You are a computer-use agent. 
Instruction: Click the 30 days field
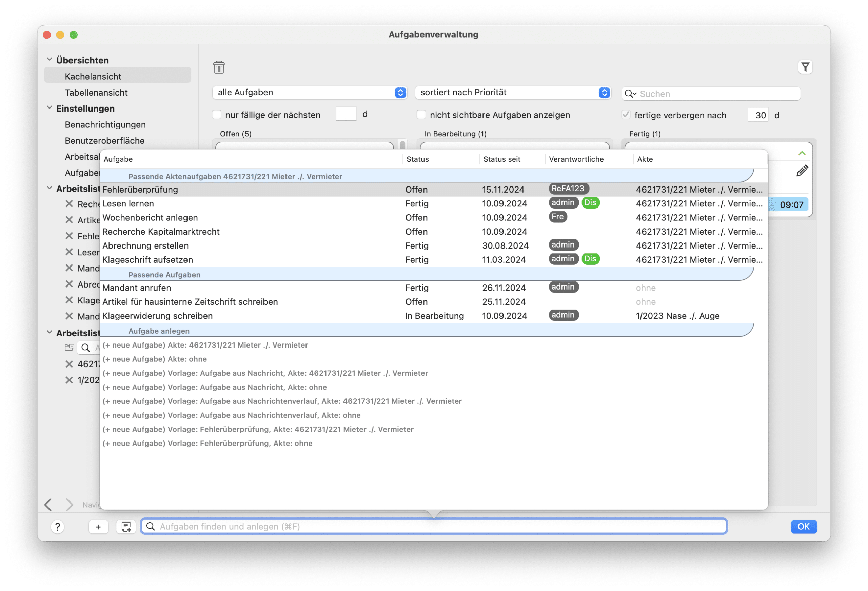coord(758,115)
